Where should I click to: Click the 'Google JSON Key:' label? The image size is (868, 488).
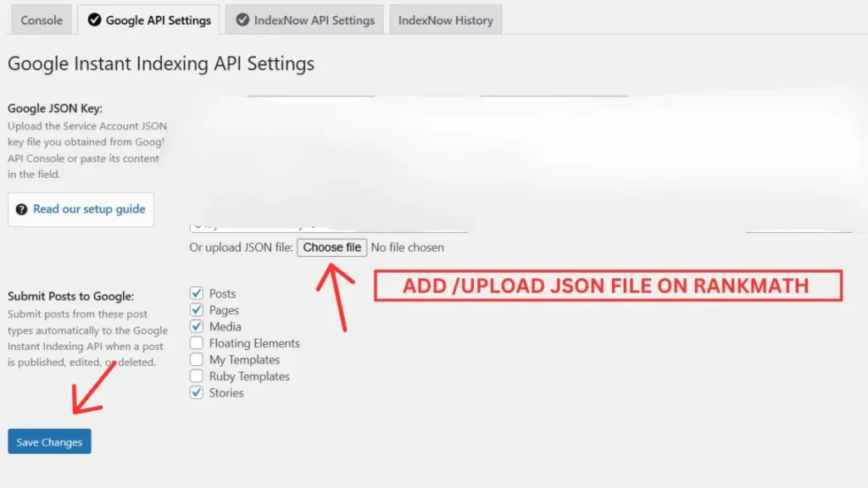(x=55, y=108)
